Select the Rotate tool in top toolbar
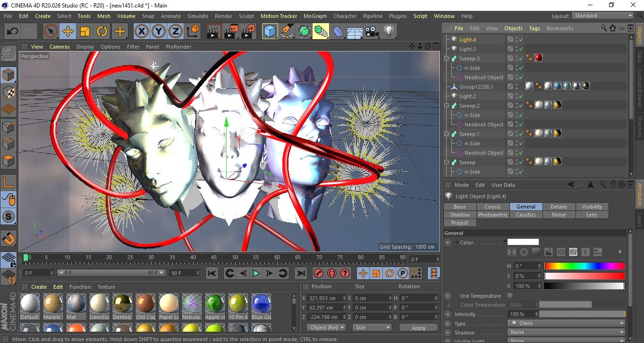644x343 pixels. (x=102, y=32)
